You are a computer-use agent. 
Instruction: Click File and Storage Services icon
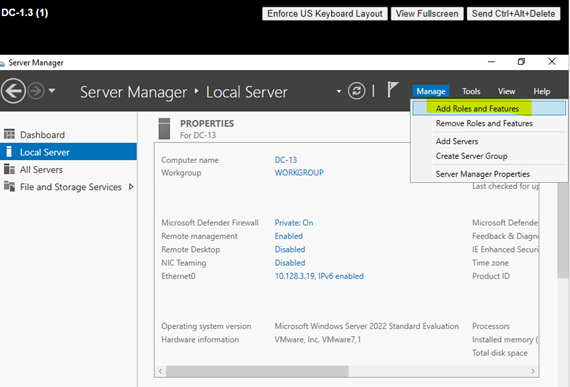click(x=9, y=186)
